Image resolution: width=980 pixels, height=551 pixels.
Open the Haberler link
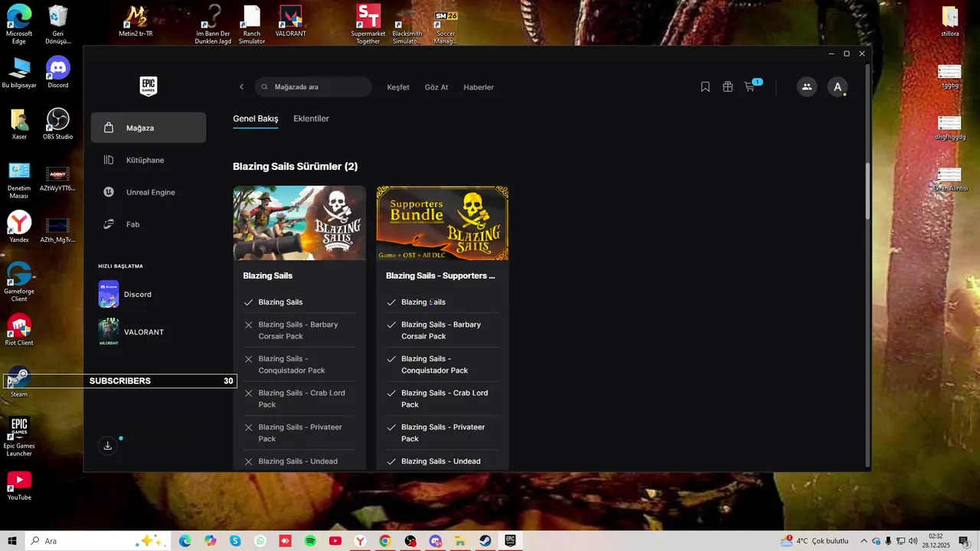(479, 87)
